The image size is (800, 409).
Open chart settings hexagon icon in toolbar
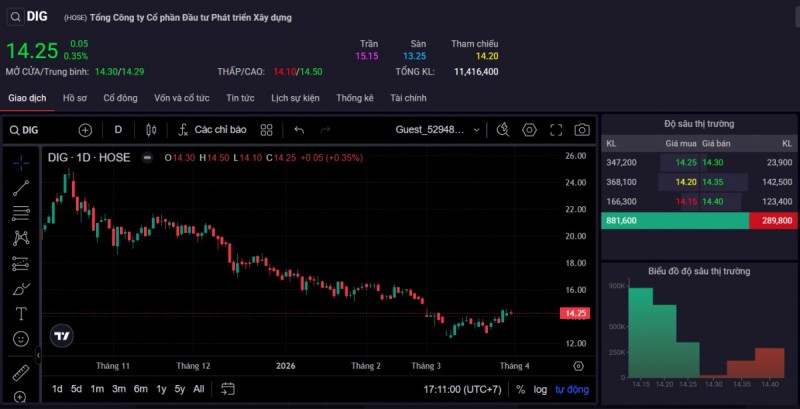pyautogui.click(x=529, y=130)
